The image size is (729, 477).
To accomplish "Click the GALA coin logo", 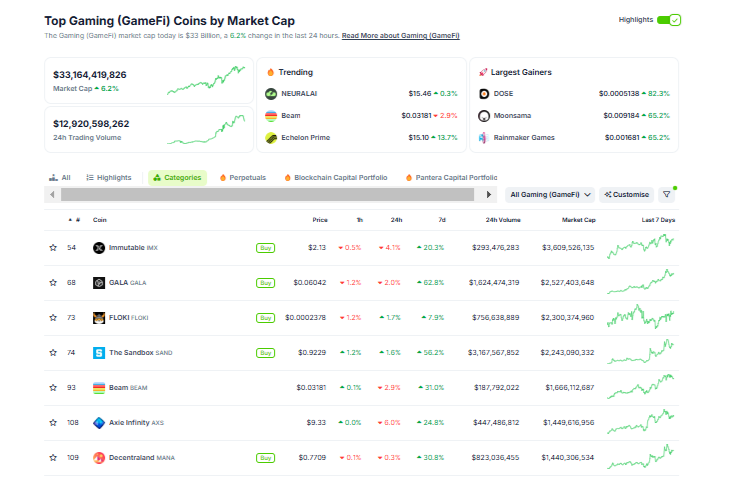I will point(99,283).
